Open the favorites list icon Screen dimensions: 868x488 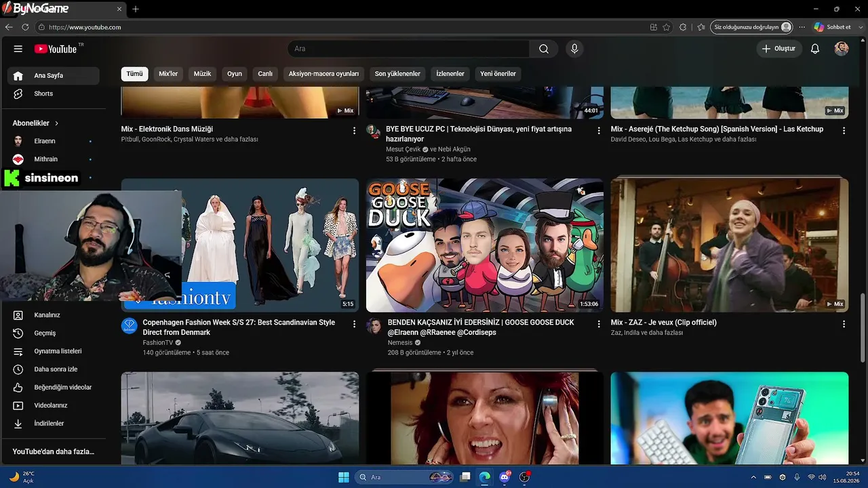tap(701, 27)
